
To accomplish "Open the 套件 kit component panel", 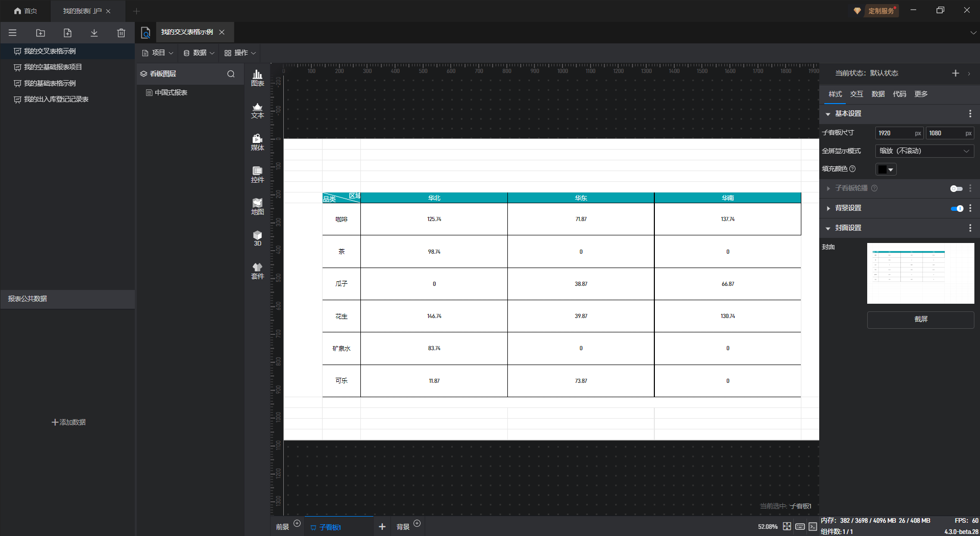I will click(257, 271).
